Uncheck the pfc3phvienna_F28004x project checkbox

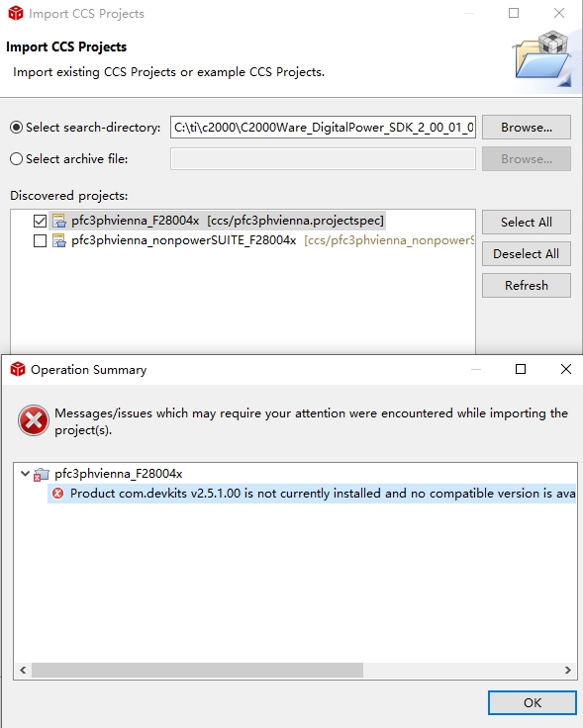coord(40,221)
